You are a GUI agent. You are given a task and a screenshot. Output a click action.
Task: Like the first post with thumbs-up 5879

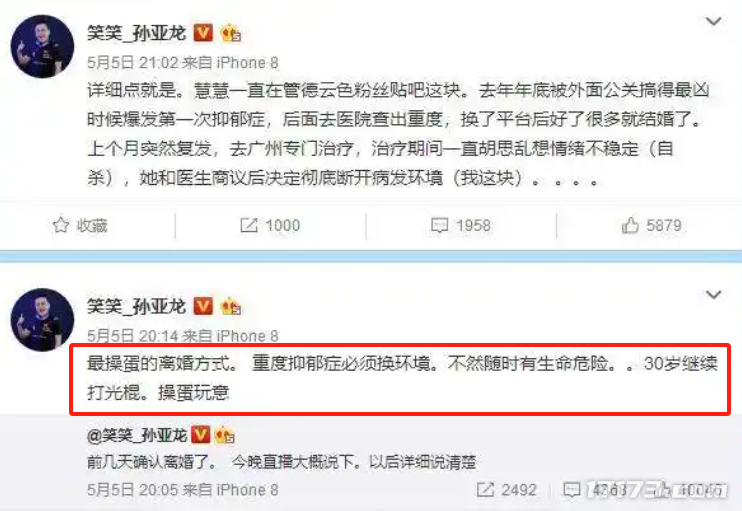[x=630, y=225]
